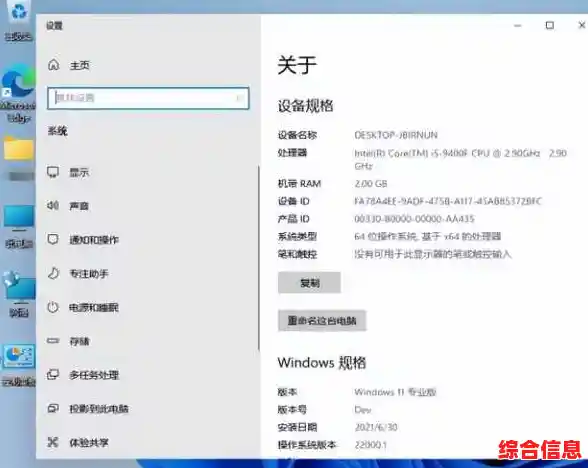Click product ID 00330-80000-00000-AA435
The image size is (588, 468).
[414, 219]
